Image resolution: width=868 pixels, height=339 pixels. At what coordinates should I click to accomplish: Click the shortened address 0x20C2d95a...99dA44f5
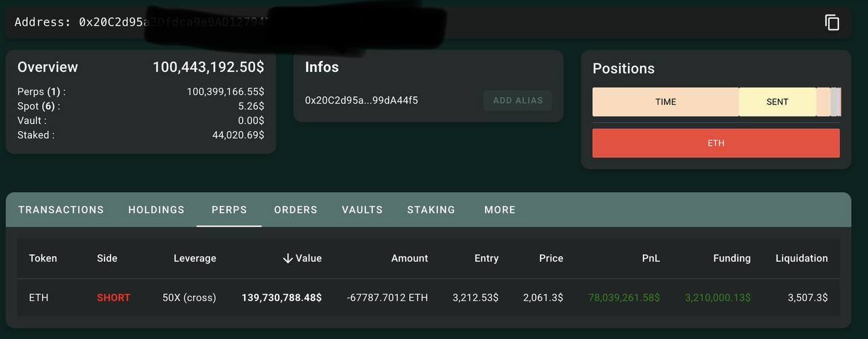(361, 100)
